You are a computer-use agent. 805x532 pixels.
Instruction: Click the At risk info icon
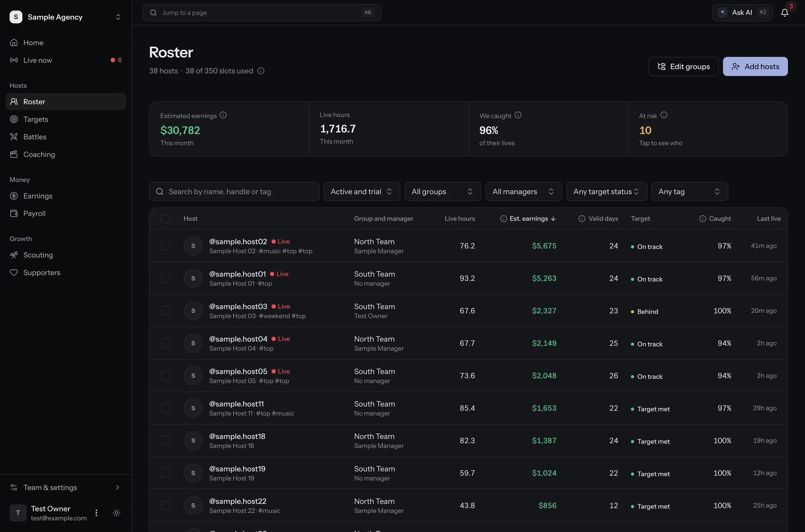(x=664, y=115)
